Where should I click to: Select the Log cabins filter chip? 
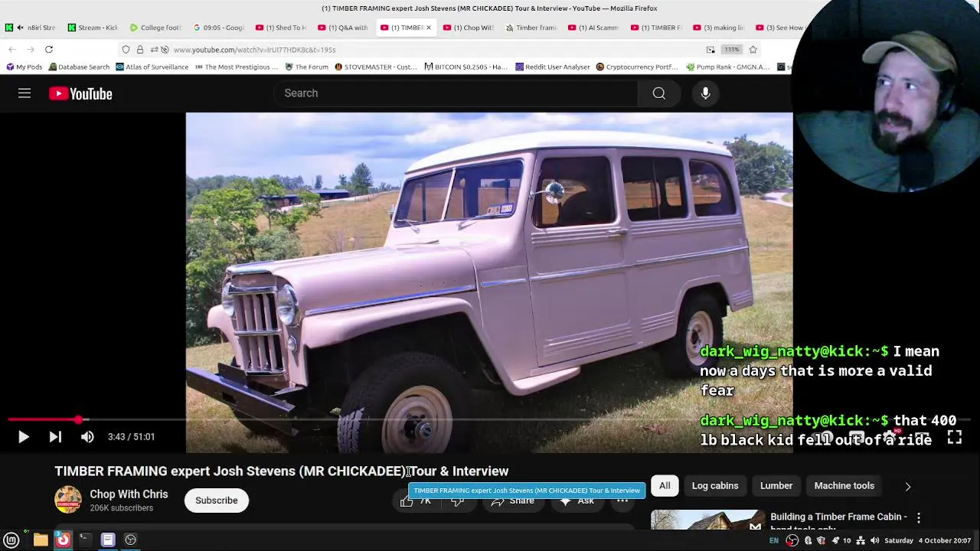point(715,486)
